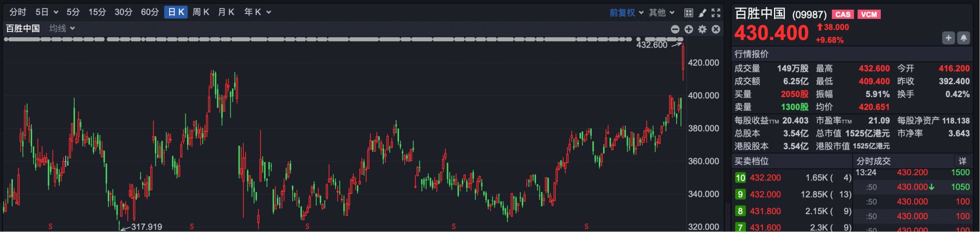Click the 详 details button

tap(962, 161)
